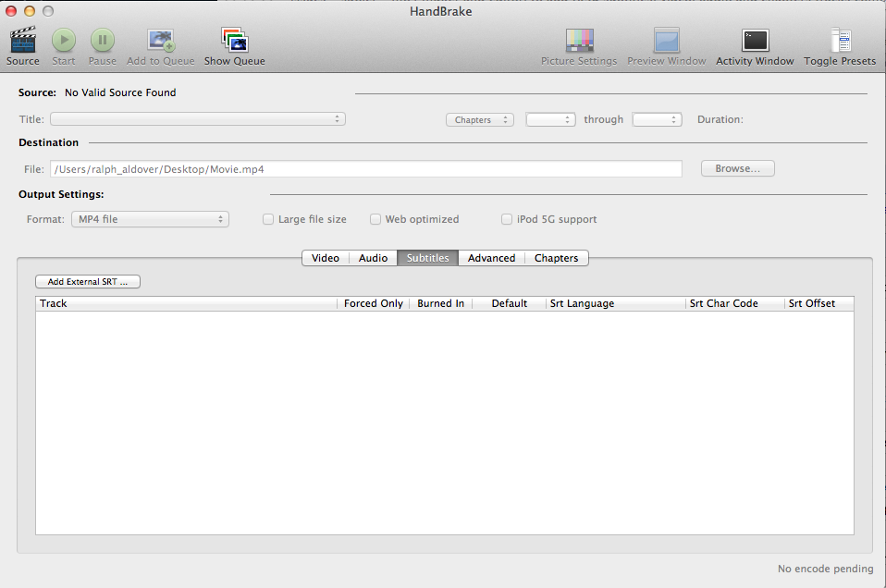This screenshot has height=588, width=886.
Task: Click the Srt Language column header
Action: click(x=616, y=303)
